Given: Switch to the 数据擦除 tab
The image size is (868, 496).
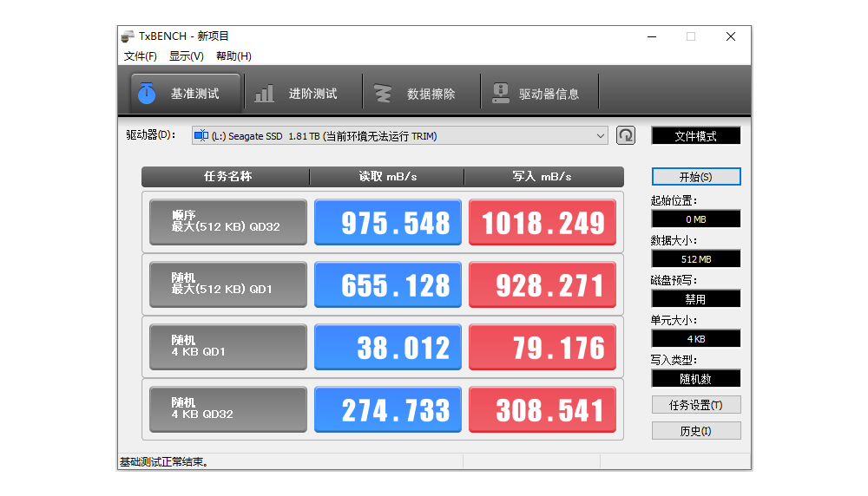Looking at the screenshot, I should [422, 93].
